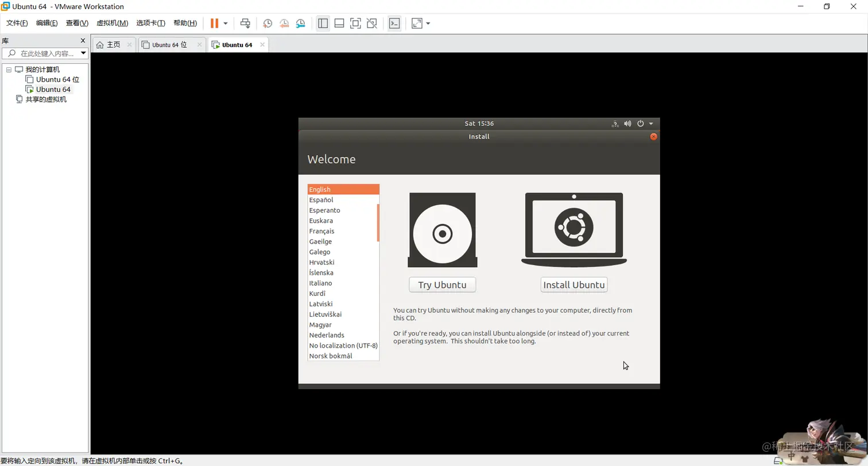The width and height of the screenshot is (868, 466).
Task: Select Kurdî in the language list
Action: click(342, 294)
